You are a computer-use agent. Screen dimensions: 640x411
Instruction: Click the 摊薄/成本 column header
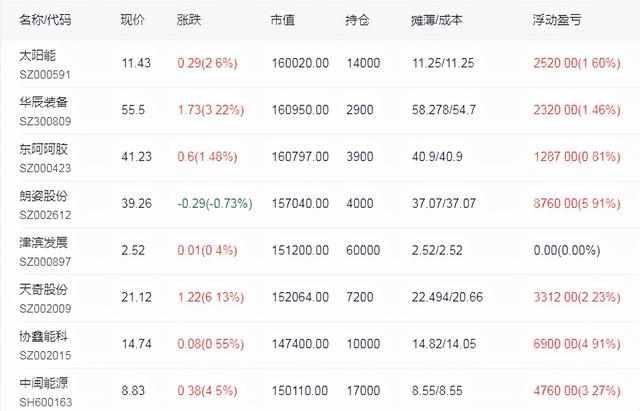point(437,20)
